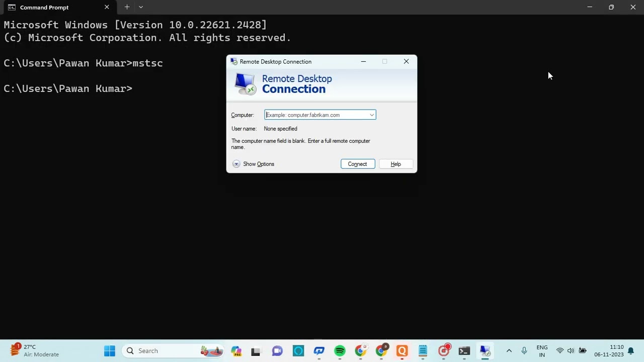The image size is (644, 362).
Task: Open the orange Q app on taskbar
Action: point(402,350)
